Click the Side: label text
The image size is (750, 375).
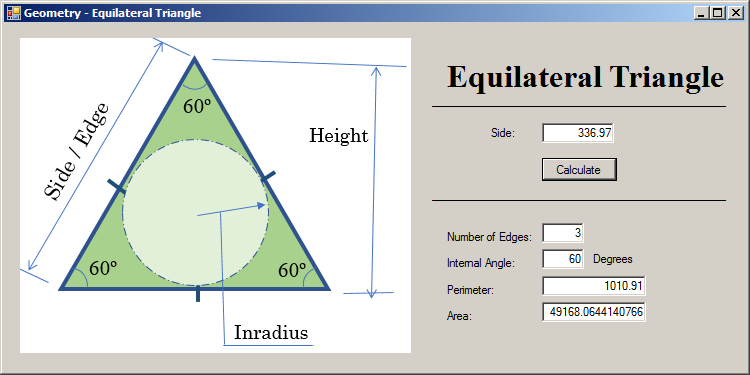coord(503,133)
